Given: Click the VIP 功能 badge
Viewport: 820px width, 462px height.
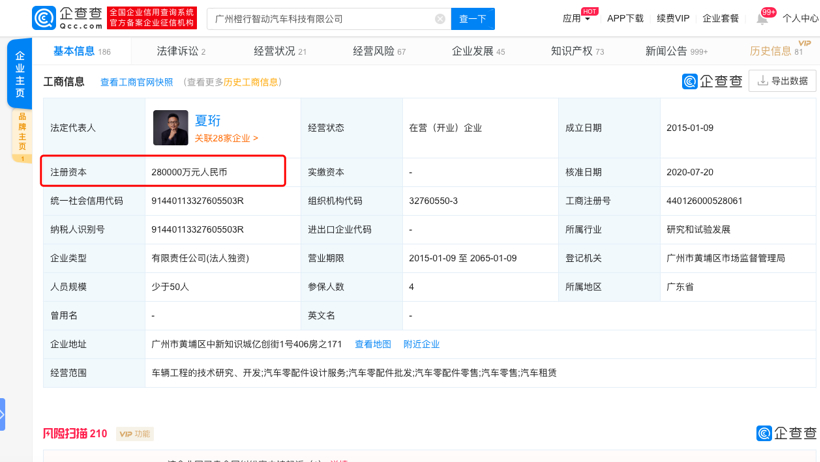Looking at the screenshot, I should (135, 434).
